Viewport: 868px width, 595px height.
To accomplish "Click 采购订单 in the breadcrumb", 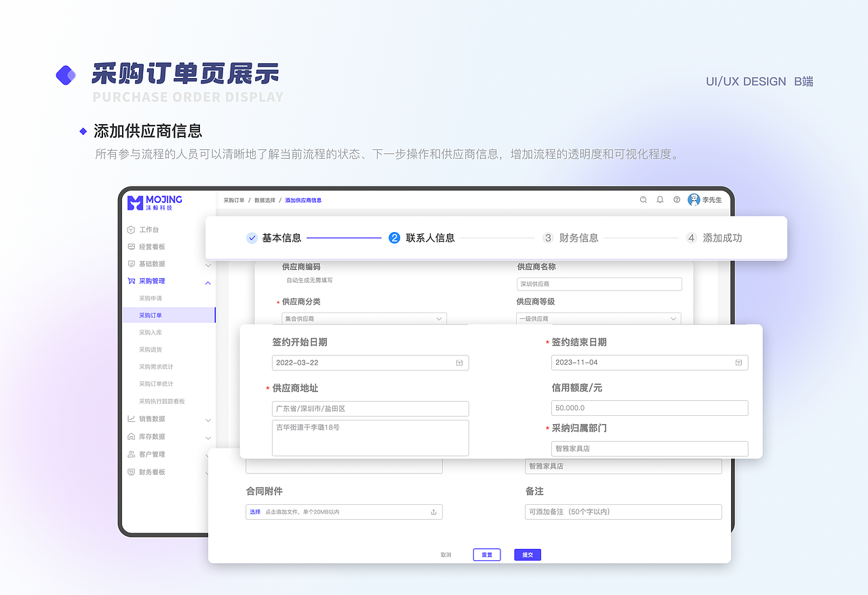I will coord(234,200).
